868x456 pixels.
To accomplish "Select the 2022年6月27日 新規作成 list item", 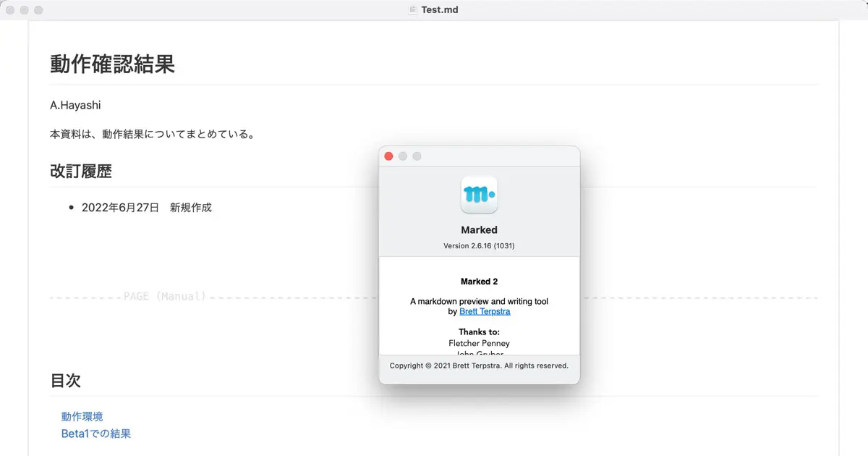I will pyautogui.click(x=147, y=208).
